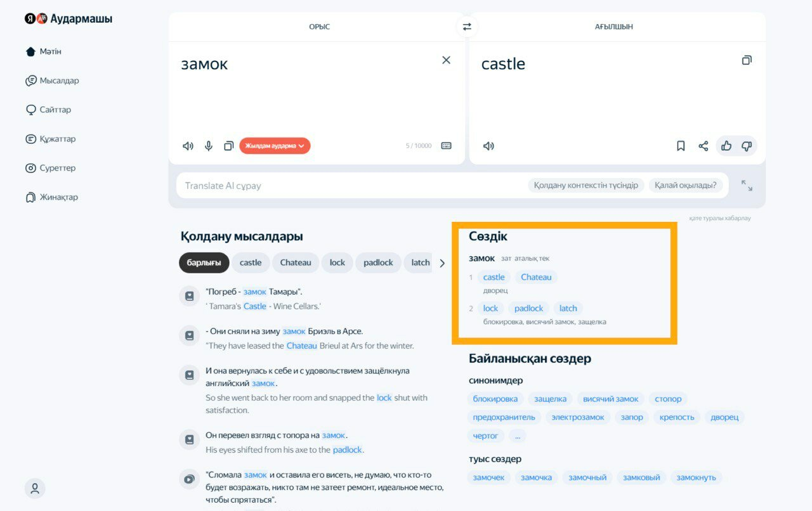
Task: Go to Құжаттар in sidebar
Action: coord(57,139)
